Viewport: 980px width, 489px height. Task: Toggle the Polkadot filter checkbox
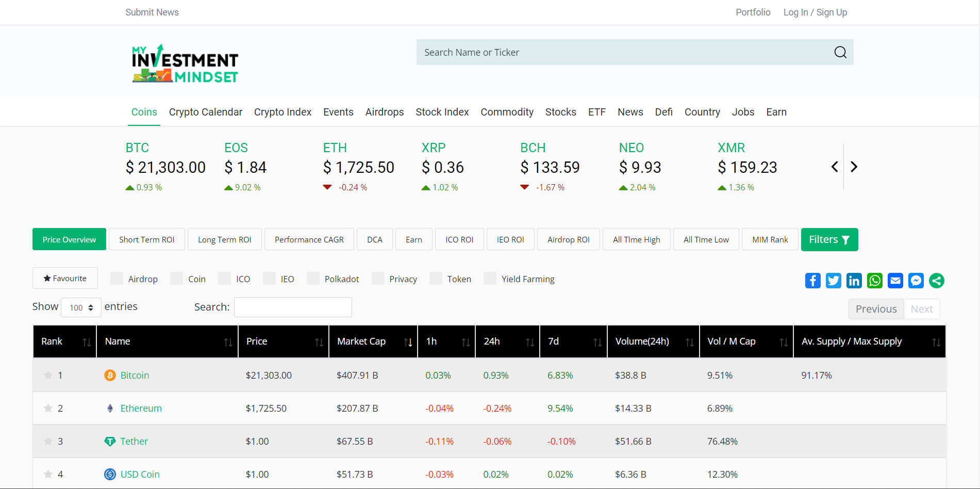tap(313, 279)
